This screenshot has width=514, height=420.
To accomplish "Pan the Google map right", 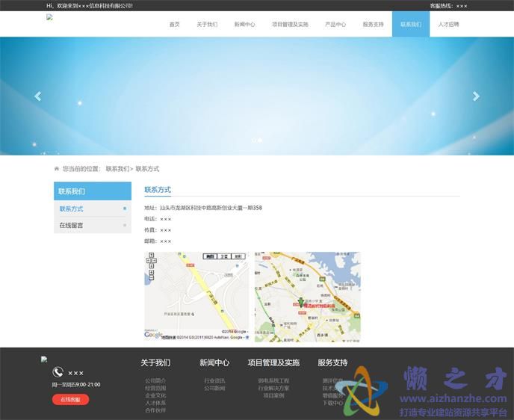I will 154,261.
